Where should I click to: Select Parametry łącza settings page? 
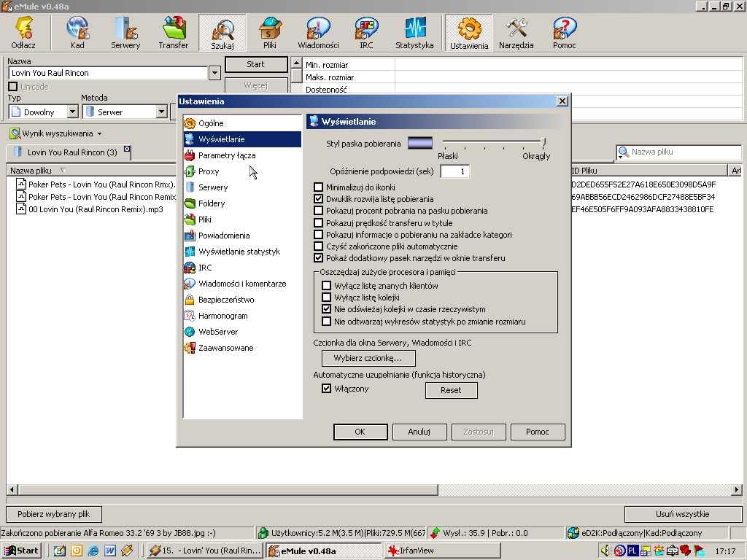tap(242, 155)
